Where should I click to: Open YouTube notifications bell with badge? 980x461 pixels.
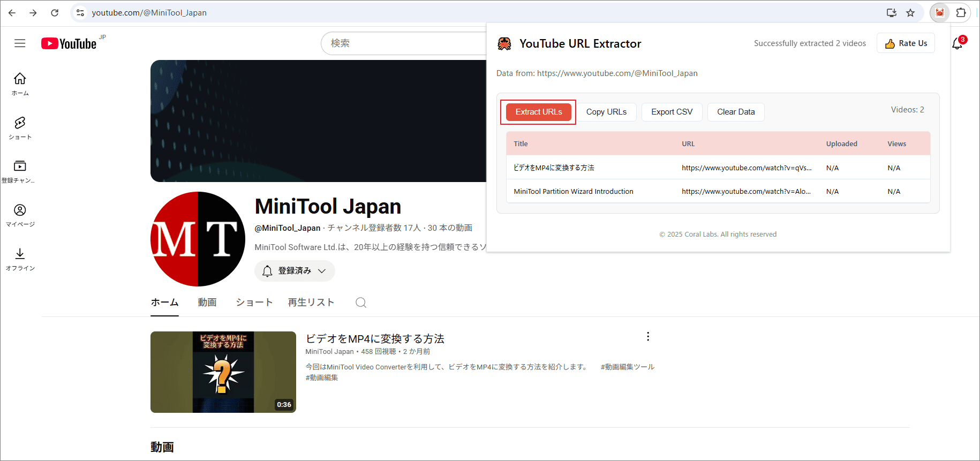958,43
